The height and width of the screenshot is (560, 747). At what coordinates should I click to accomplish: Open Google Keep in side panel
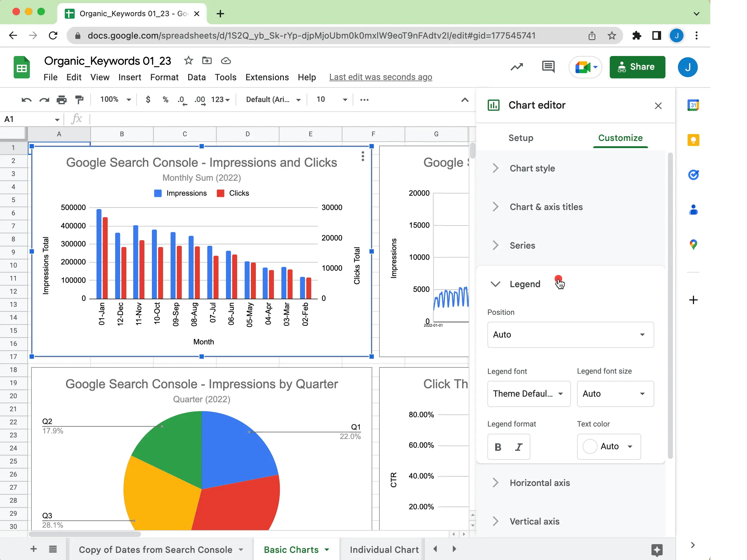693,140
